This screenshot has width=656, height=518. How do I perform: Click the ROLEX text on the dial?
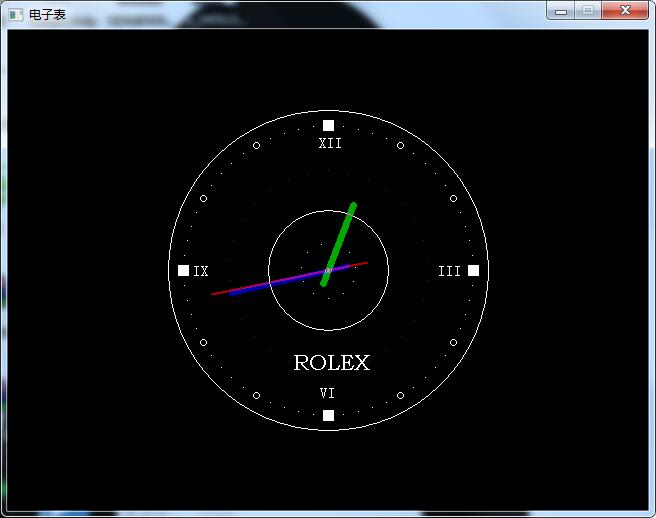pyautogui.click(x=332, y=362)
